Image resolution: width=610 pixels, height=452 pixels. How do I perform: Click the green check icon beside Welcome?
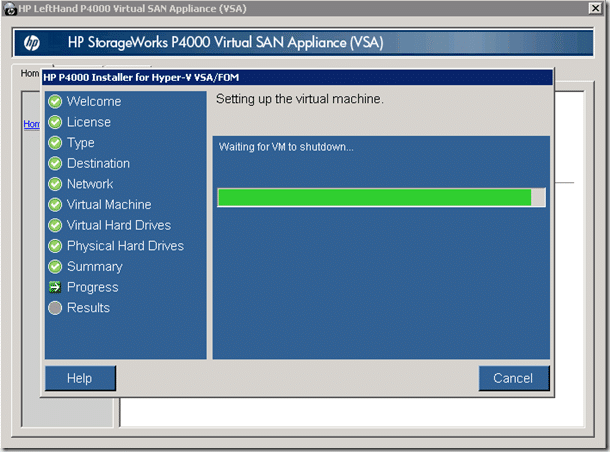[x=55, y=102]
